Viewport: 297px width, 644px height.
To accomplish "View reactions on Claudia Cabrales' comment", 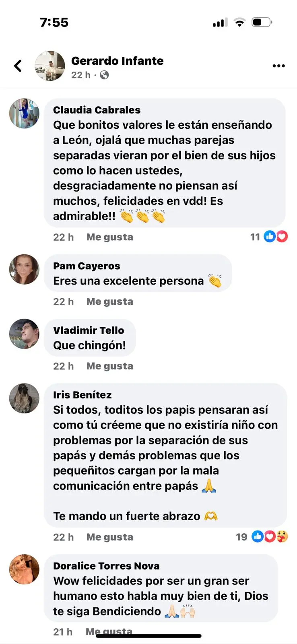I will (x=269, y=237).
